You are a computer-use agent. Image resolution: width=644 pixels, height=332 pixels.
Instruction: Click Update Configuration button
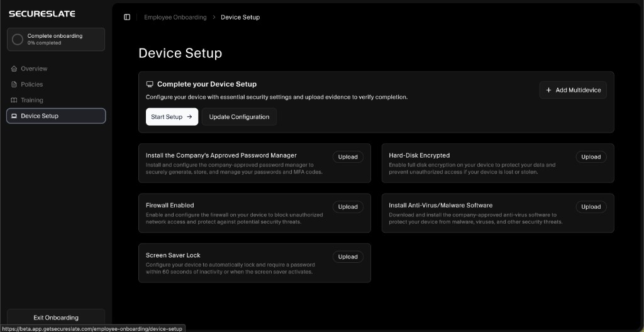pyautogui.click(x=239, y=117)
